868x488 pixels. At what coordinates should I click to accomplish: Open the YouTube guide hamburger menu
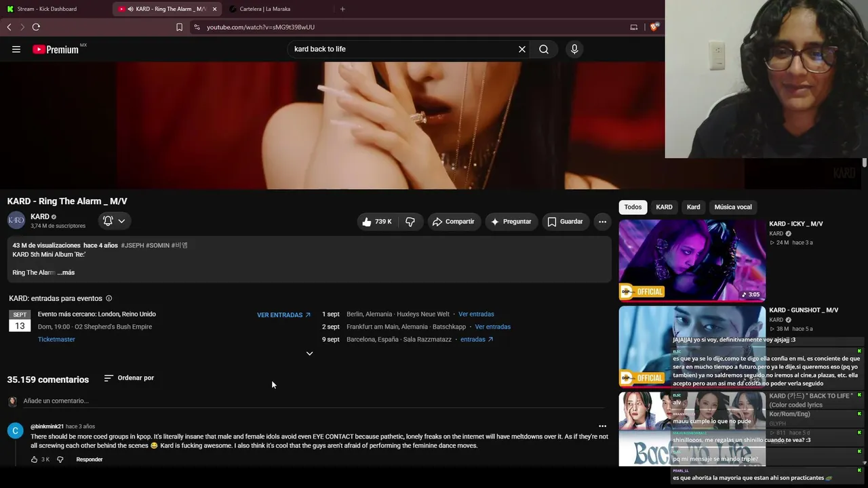pos(16,49)
